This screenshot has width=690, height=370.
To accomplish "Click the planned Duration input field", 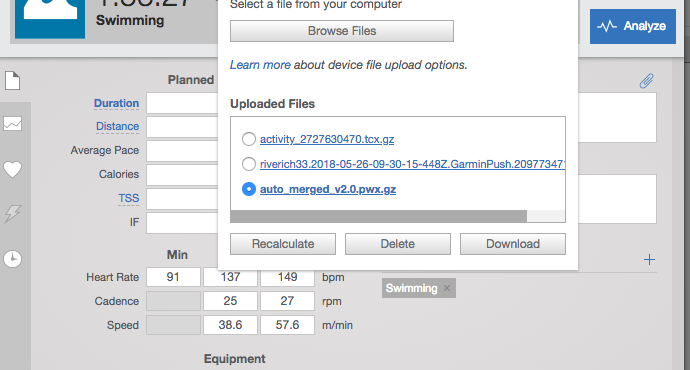I will coord(182,103).
